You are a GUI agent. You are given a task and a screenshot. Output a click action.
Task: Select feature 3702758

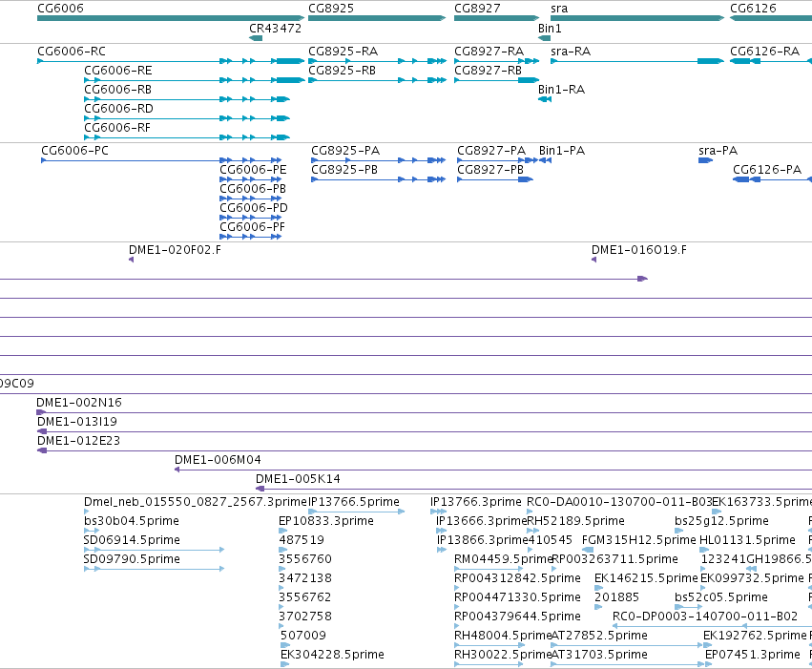pyautogui.click(x=281, y=626)
